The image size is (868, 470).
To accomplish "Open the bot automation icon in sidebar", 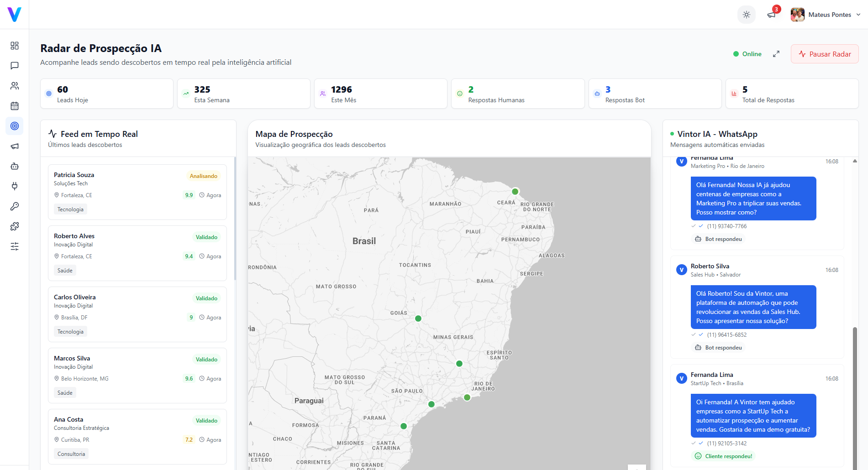I will (14, 166).
